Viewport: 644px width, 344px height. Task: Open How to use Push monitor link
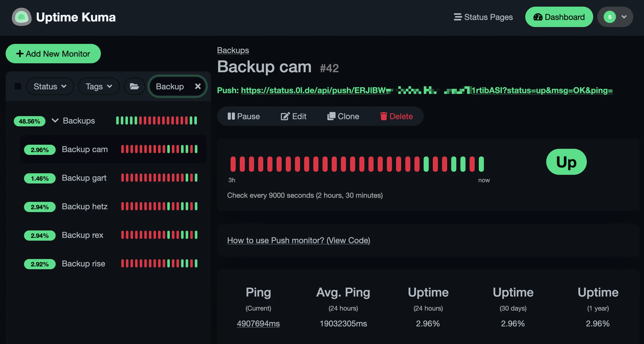point(299,240)
